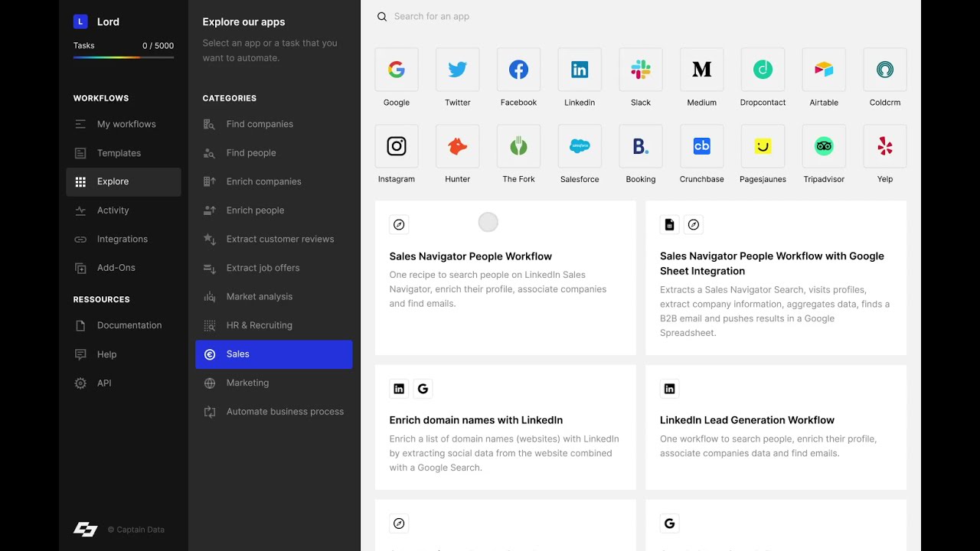Go to the Add-Ons page

[x=124, y=268]
